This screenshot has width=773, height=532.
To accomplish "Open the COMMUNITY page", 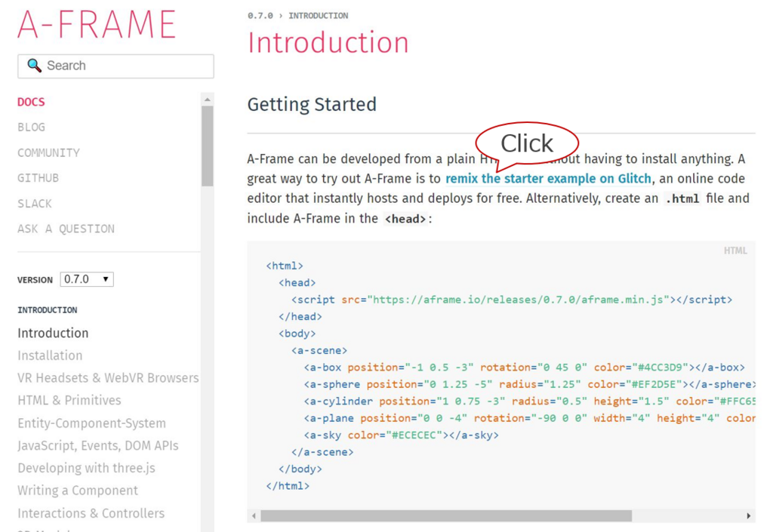I will click(48, 152).
